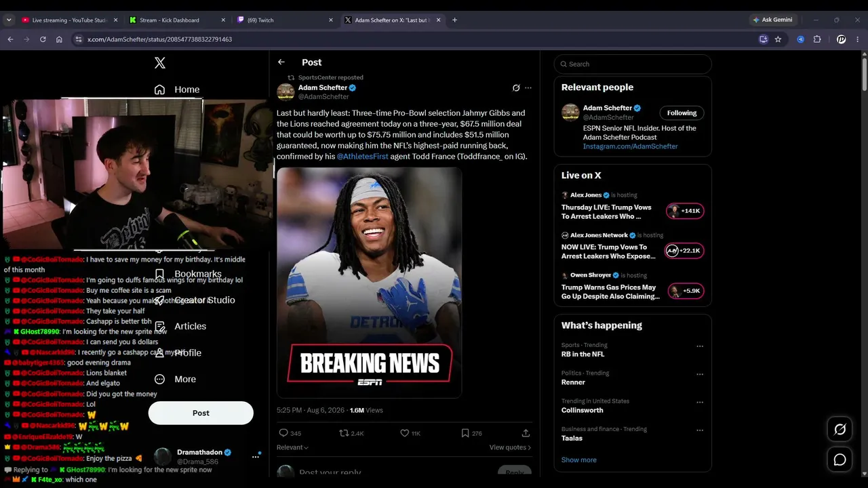Image resolution: width=868 pixels, height=488 pixels.
Task: Switch to the (69) Twitch tab
Action: tap(285, 20)
